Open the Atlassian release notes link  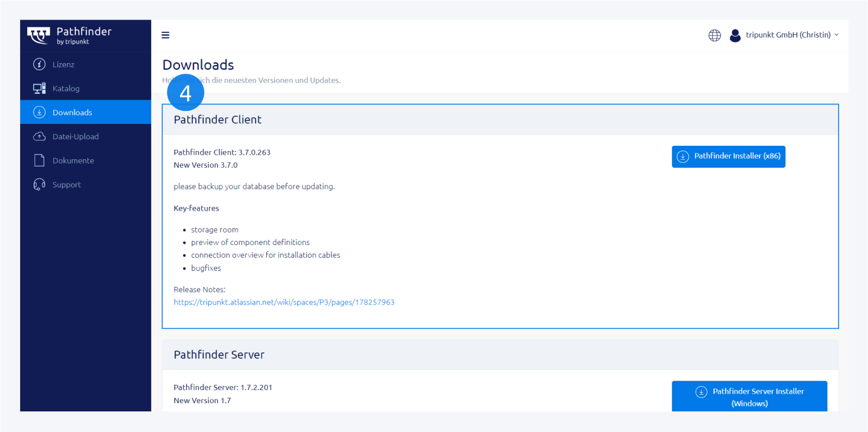[284, 302]
